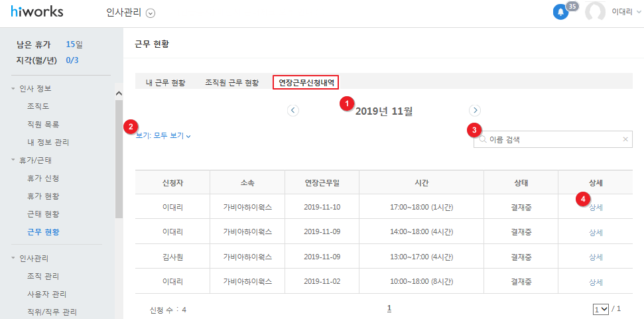644x319 pixels.
Task: Go to previous month arrow
Action: (293, 110)
